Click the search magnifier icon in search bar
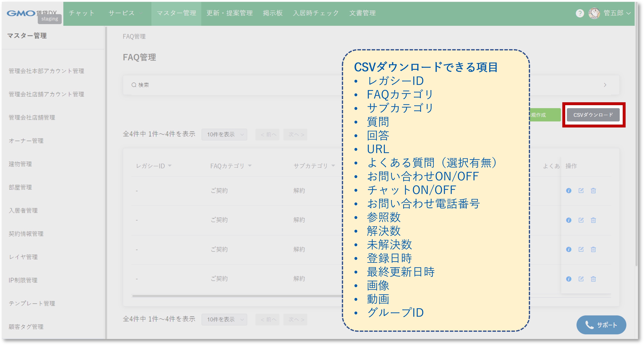Screen dimensions: 644x345 coord(134,85)
